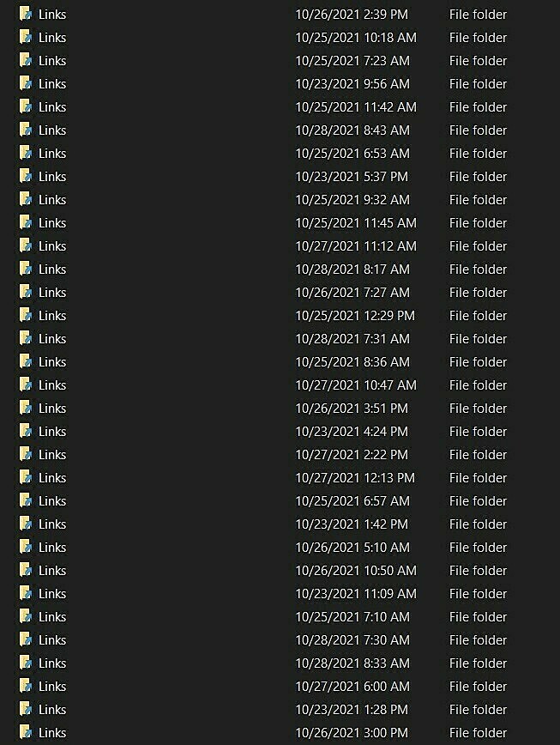
Task: Select the Links folder icon dated 10/27/2021 11:12 AM
Action: [26, 245]
